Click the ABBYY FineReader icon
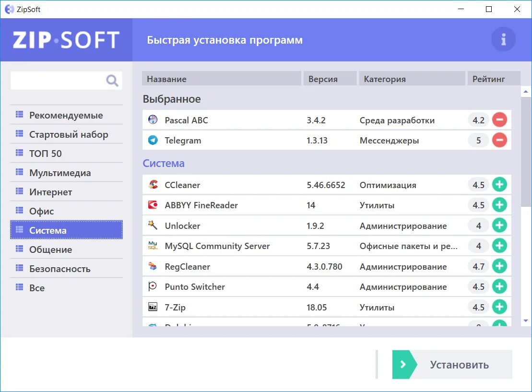The height and width of the screenshot is (392, 532). [153, 205]
